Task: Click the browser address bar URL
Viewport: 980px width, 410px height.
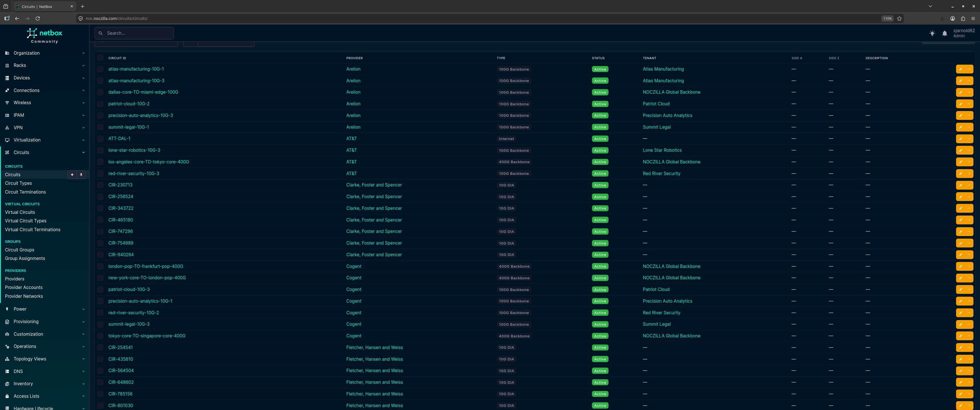Action: [x=117, y=18]
